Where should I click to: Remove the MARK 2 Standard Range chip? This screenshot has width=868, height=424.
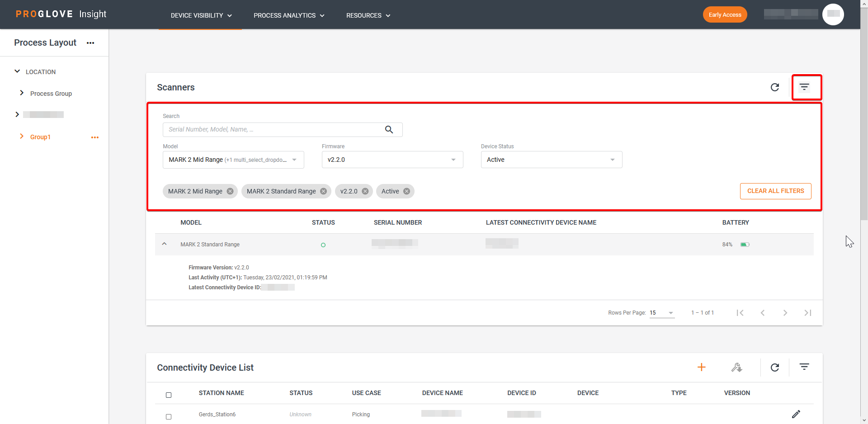(x=323, y=191)
